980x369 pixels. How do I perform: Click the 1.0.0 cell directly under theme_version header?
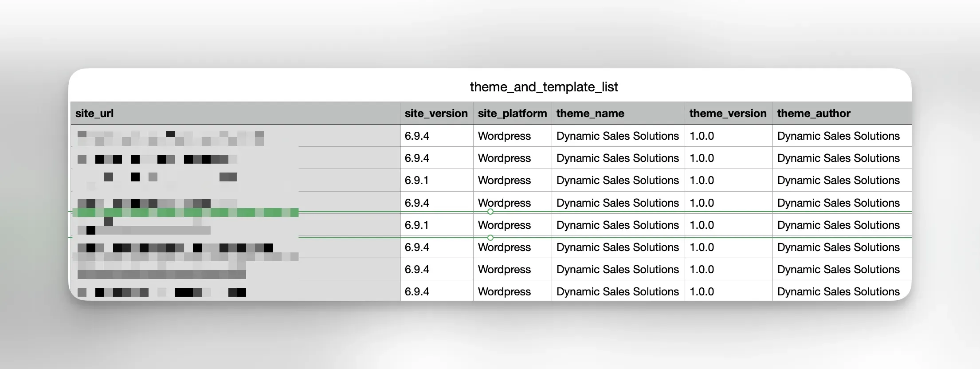pyautogui.click(x=729, y=136)
